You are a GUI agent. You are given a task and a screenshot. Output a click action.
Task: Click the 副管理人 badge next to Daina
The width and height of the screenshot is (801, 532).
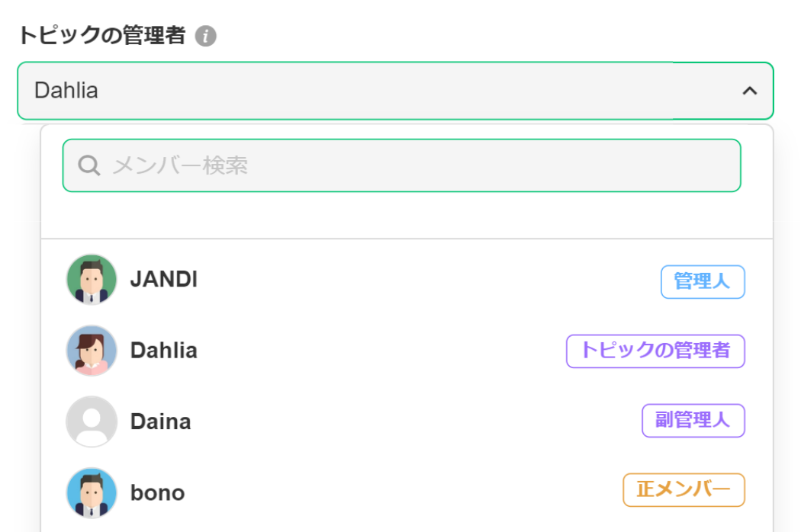tap(693, 421)
